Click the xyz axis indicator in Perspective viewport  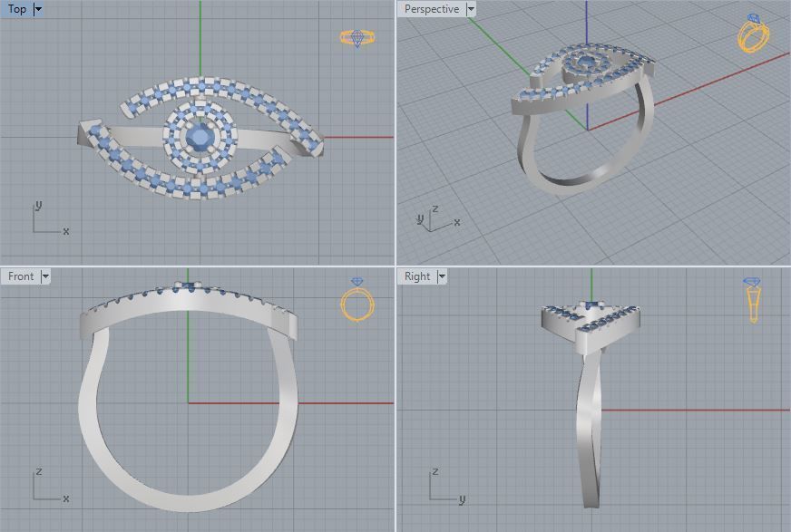point(438,219)
